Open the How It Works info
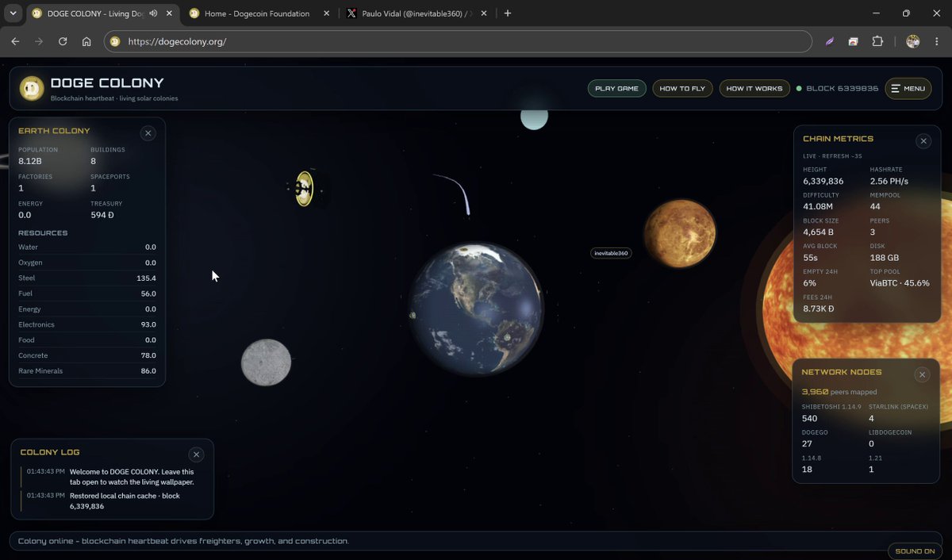 (754, 88)
